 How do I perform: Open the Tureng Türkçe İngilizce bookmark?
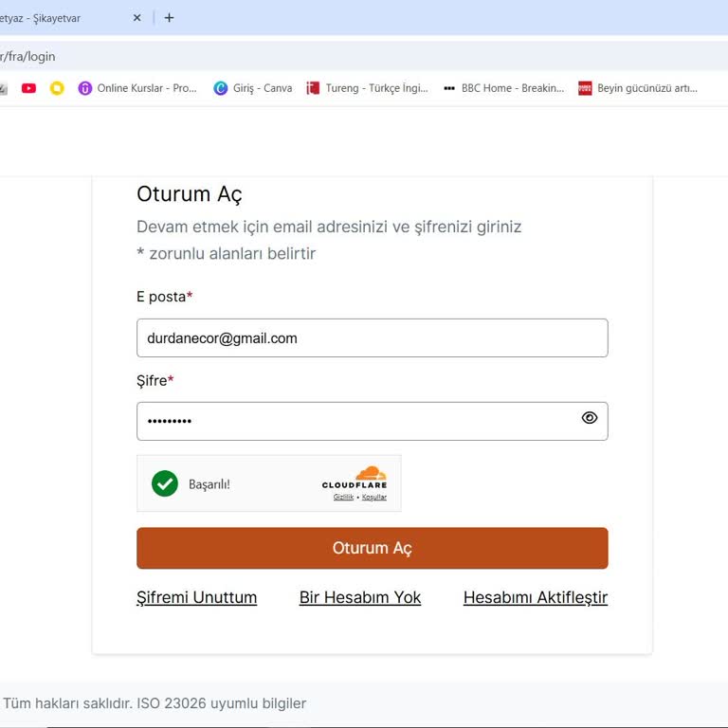[367, 88]
